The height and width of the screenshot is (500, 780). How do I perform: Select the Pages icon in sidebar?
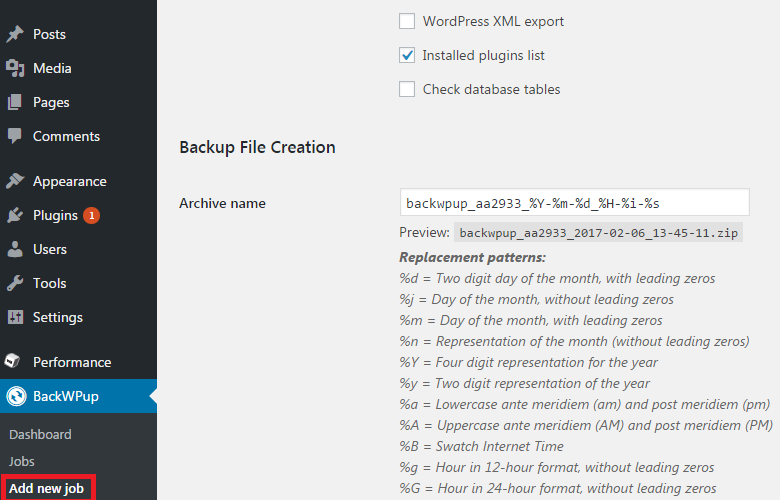[15, 102]
